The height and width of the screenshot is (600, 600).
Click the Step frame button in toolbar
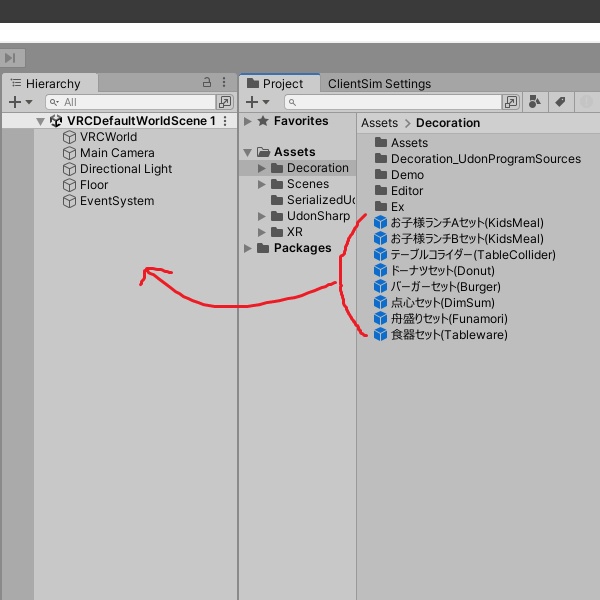[x=11, y=58]
